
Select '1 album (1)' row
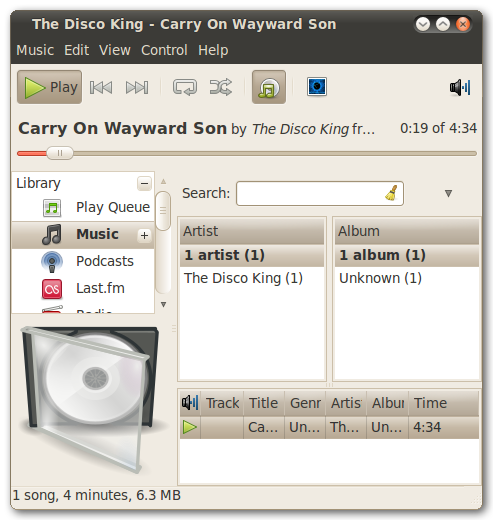point(407,255)
